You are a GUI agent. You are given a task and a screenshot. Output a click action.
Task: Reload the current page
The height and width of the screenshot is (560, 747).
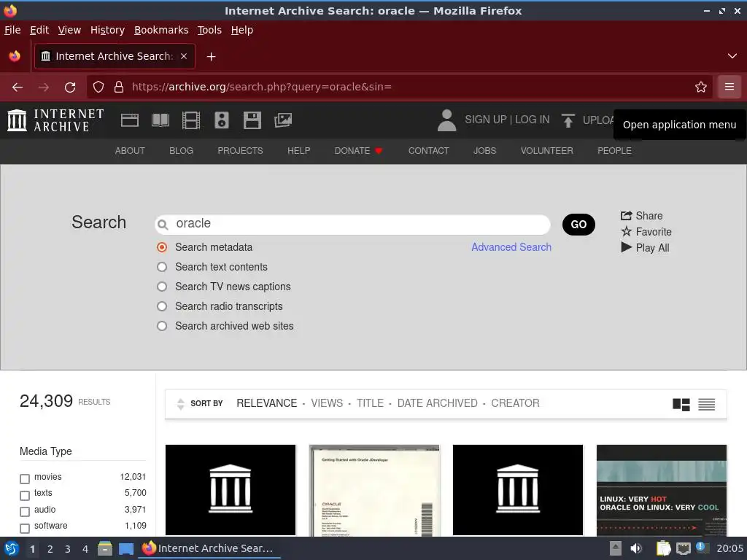coord(70,87)
